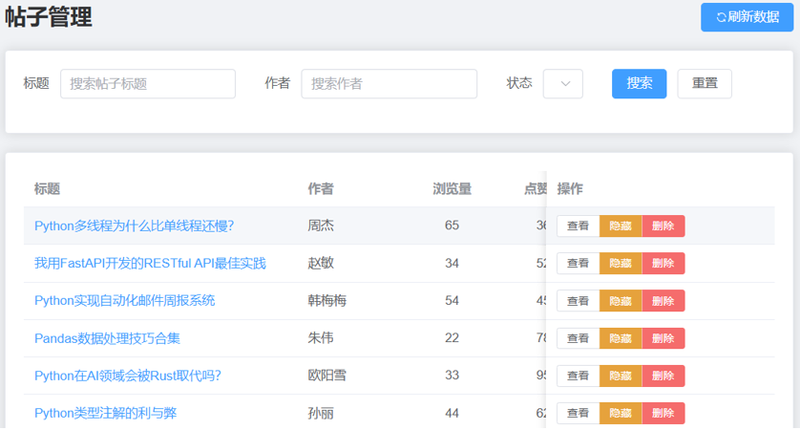The height and width of the screenshot is (430, 800).
Task: Click the 浏览量 column header
Action: (452, 189)
